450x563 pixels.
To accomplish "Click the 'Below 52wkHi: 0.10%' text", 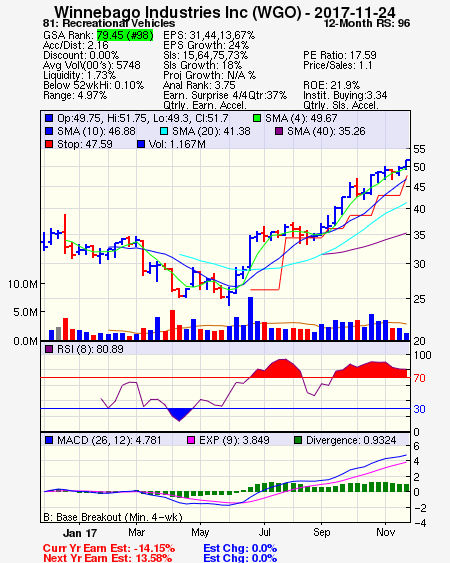I will tap(93, 85).
